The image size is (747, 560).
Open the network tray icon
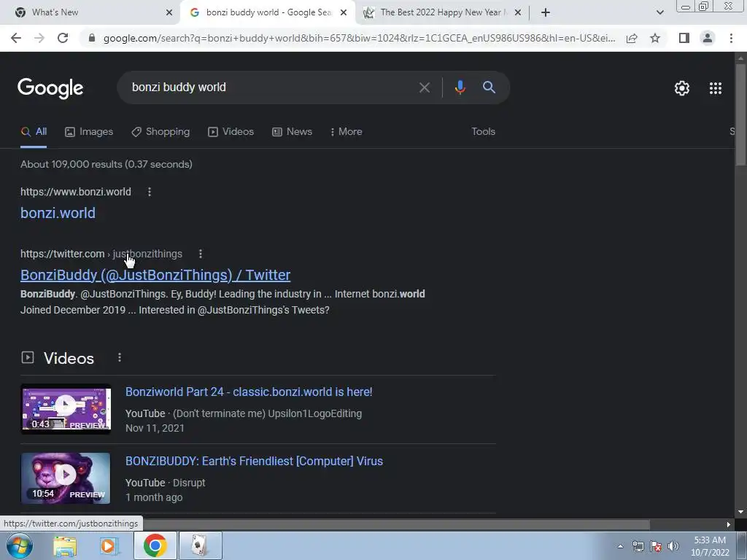point(638,546)
